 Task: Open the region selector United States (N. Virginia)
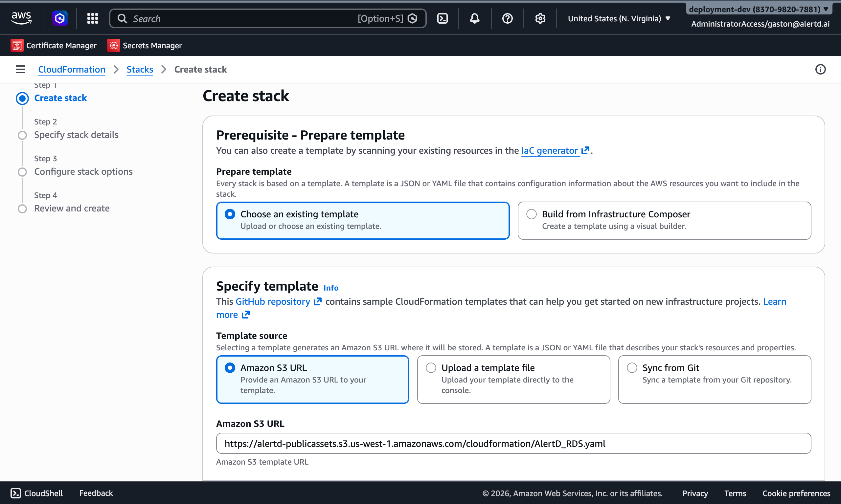click(619, 19)
